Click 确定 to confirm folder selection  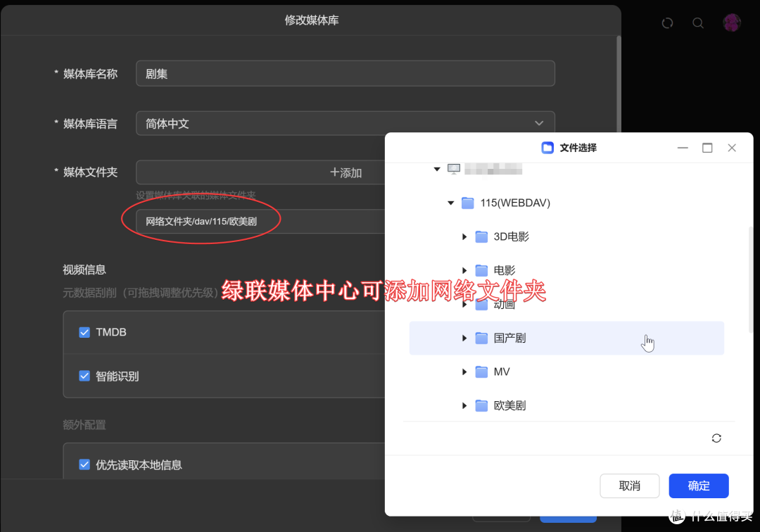pos(699,486)
